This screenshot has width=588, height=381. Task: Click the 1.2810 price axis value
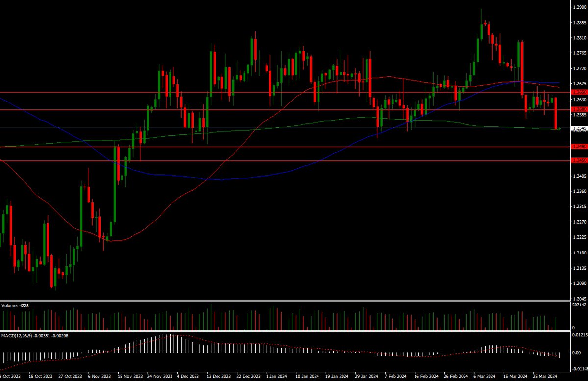coord(580,38)
